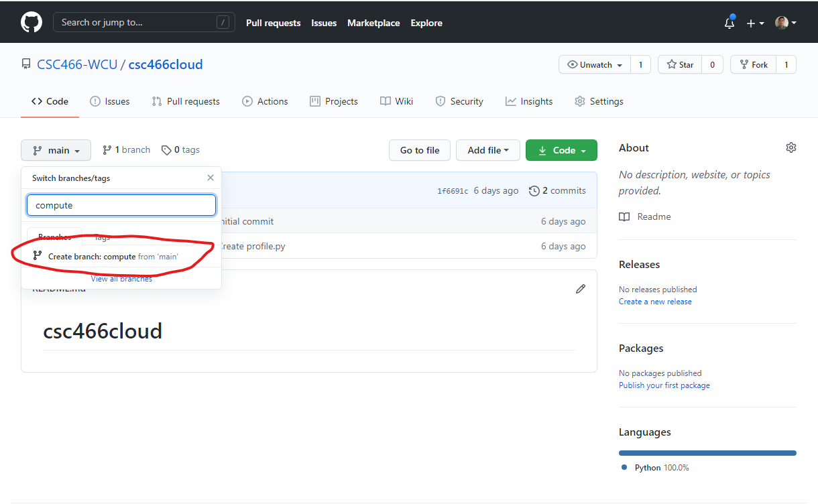Click the tag icon for 0 tags
The width and height of the screenshot is (818, 504).
point(166,150)
